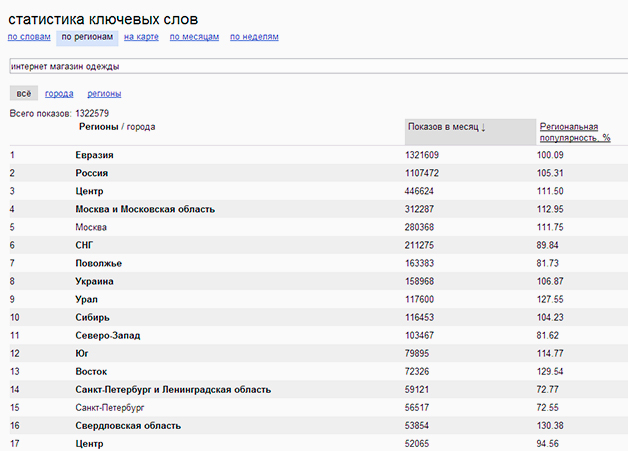Click the popularity value 111.50
This screenshot has height=451, width=628.
click(x=550, y=191)
